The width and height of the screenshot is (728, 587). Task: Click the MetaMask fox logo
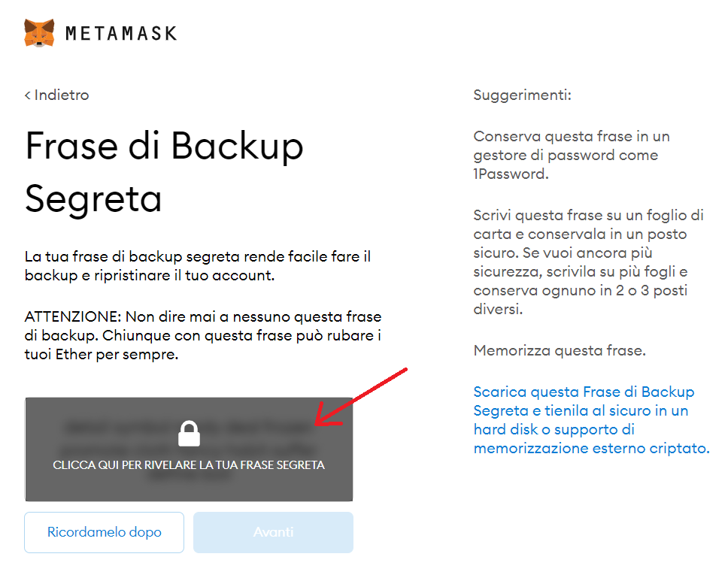[39, 33]
